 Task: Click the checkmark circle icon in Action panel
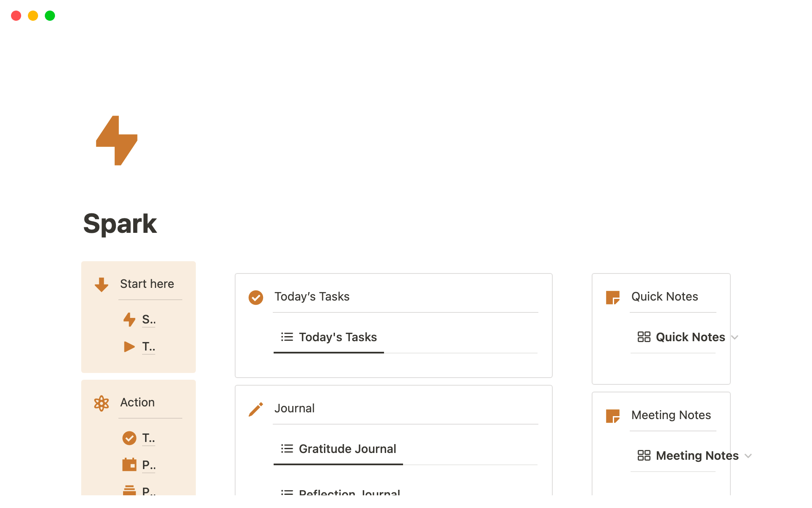pyautogui.click(x=129, y=438)
